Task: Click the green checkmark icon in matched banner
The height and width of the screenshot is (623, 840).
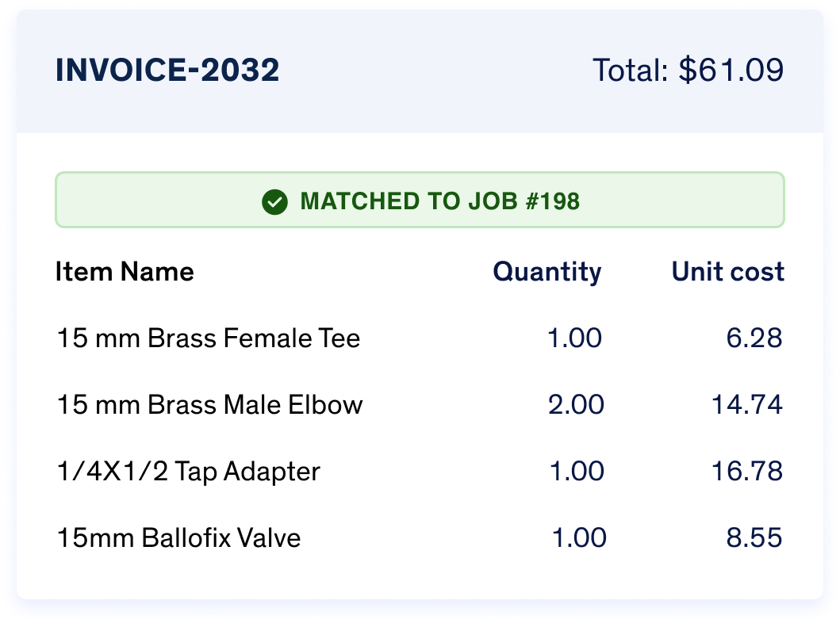Action: pyautogui.click(x=274, y=202)
